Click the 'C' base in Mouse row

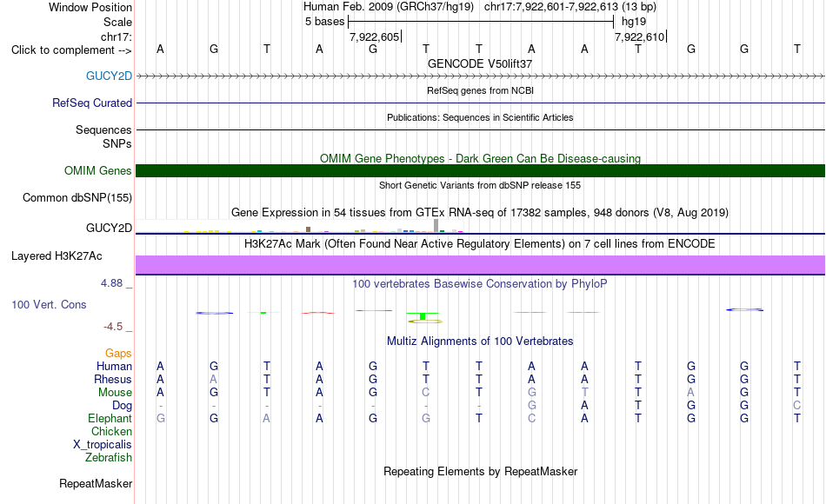pos(426,393)
